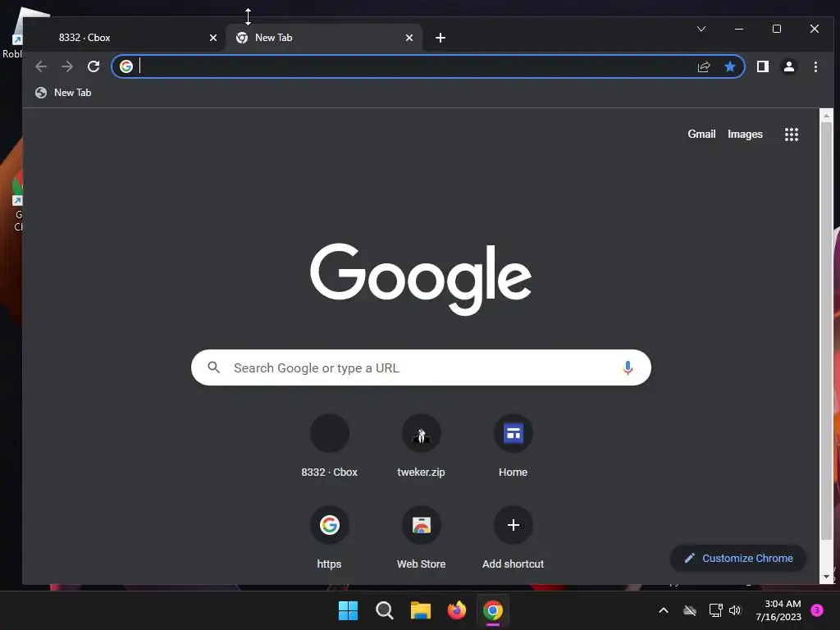840x630 pixels.
Task: Open the 8332 · Cbox shortcut
Action: [329, 445]
